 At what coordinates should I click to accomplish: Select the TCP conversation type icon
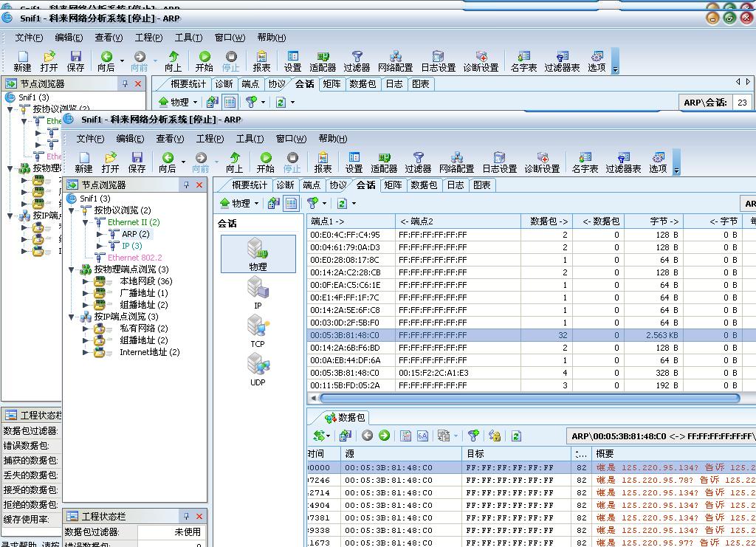point(257,330)
